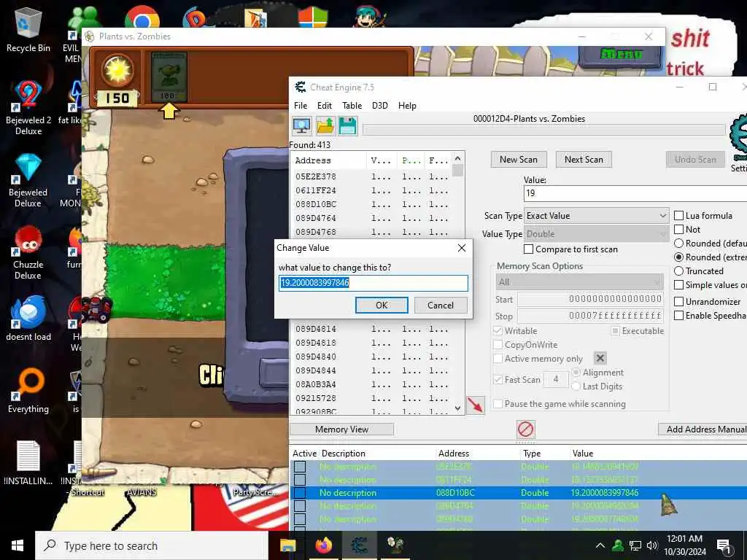Open the Everything search shortcut
This screenshot has width=747, height=560.
click(x=28, y=391)
